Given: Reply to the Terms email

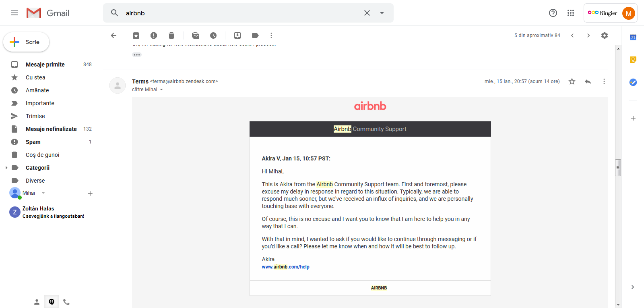Looking at the screenshot, I should [x=588, y=81].
